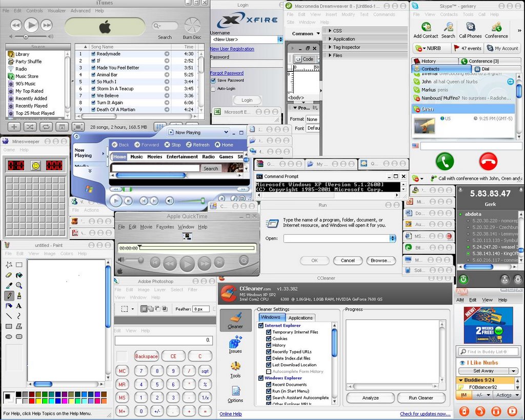Switch to CCleaner Applications tab
Image resolution: width=525 pixels, height=420 pixels.
tap(300, 318)
